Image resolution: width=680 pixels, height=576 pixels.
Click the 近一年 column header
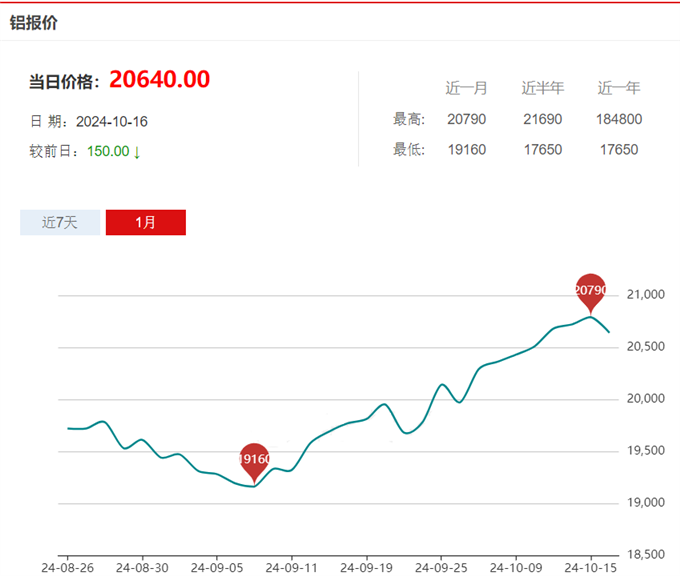619,88
